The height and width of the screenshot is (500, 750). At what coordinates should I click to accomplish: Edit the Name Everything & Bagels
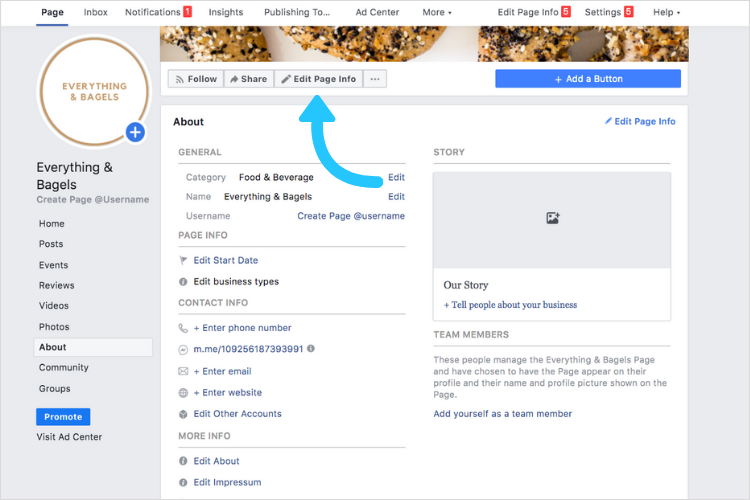(x=396, y=197)
